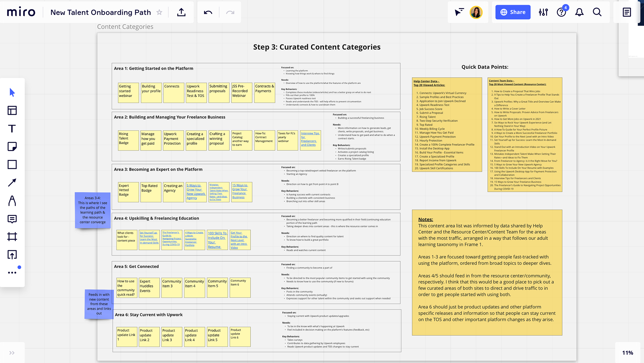The image size is (644, 363).
Task: Select the 'Product update Link 3' sticky note
Action: (172, 337)
